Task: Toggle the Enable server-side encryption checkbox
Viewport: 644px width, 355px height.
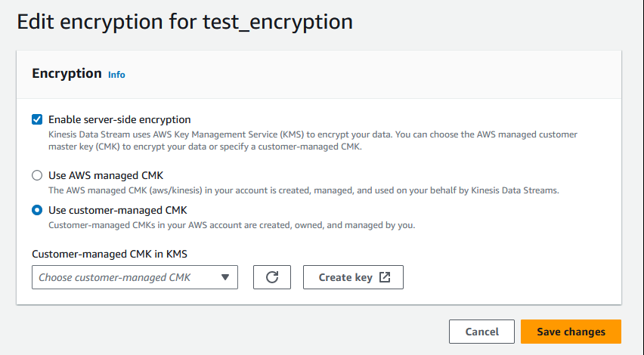Action: (37, 119)
